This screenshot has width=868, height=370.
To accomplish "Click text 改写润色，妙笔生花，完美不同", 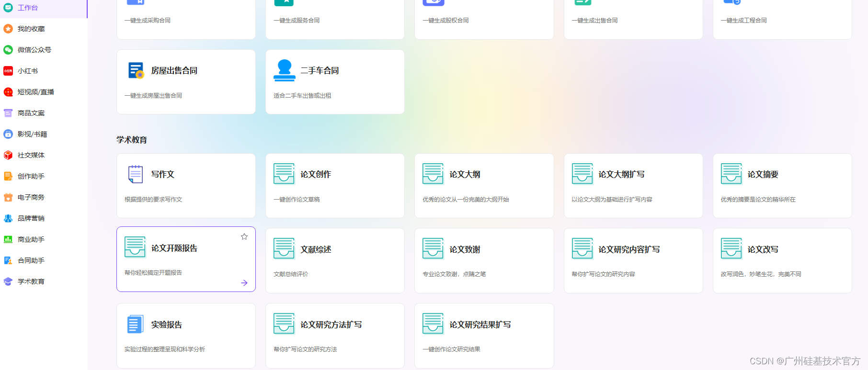I will tap(761, 274).
